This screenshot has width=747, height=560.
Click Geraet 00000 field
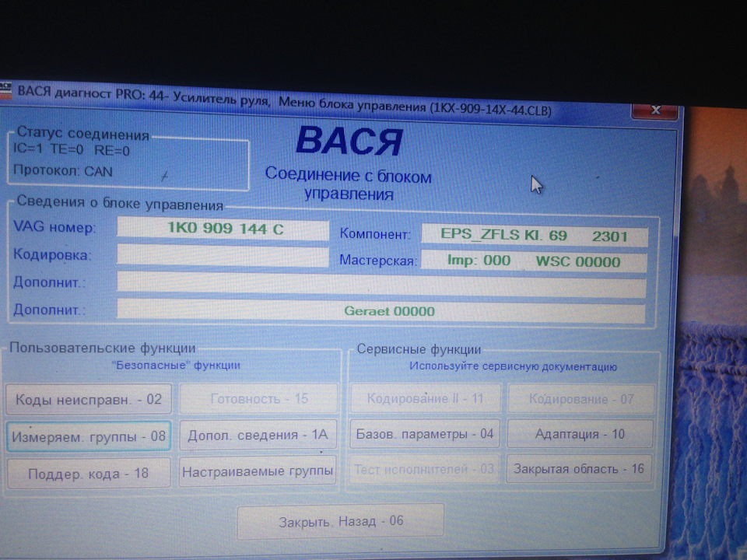pos(381,311)
